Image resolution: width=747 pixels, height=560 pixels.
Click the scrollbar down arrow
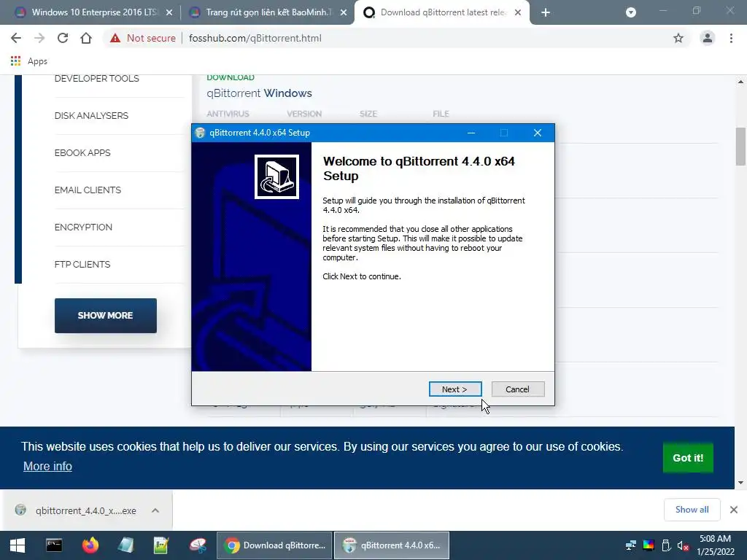[x=740, y=483]
